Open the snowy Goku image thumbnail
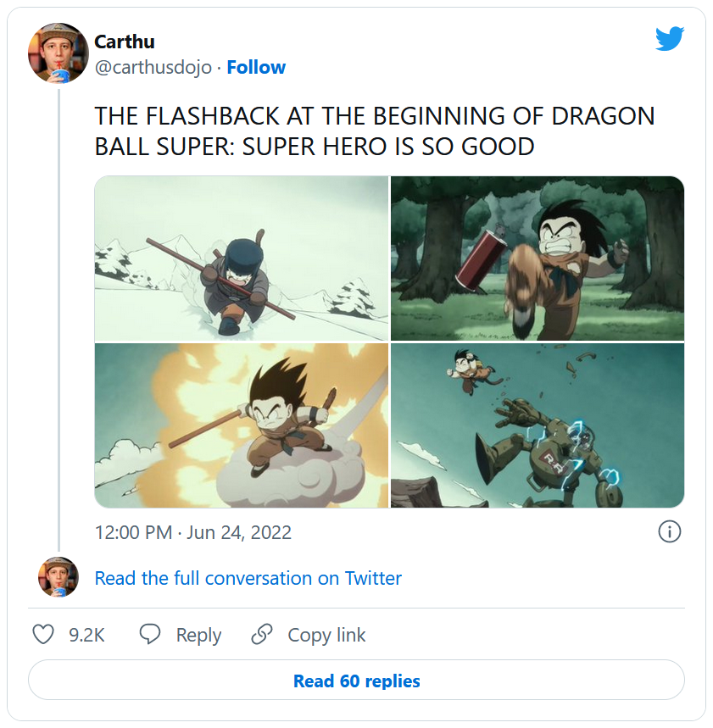Screen dimensions: 713x728 (241, 258)
